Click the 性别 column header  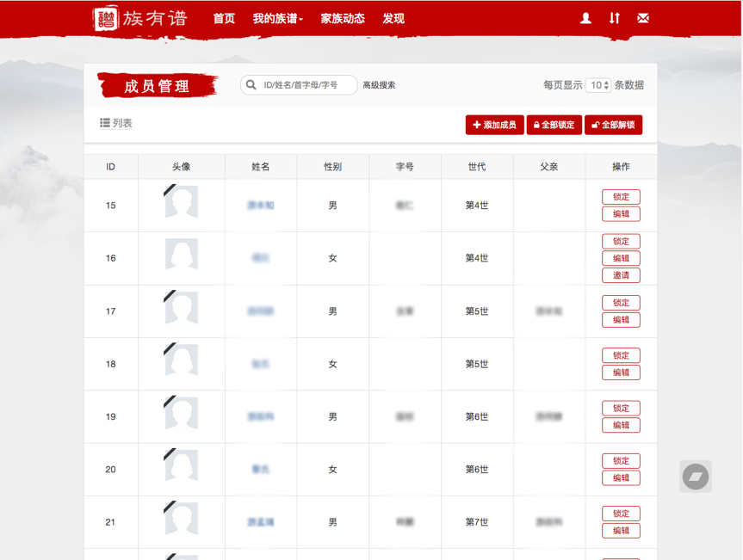coord(332,167)
